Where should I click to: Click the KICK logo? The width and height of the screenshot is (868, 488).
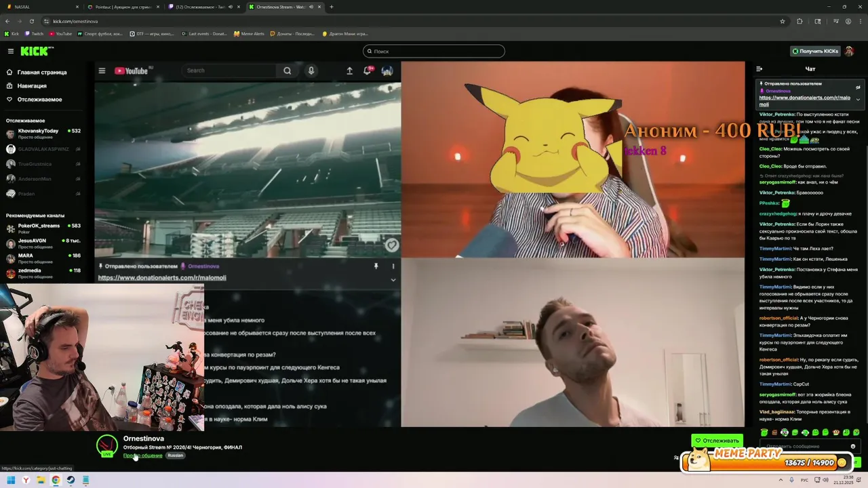point(37,51)
